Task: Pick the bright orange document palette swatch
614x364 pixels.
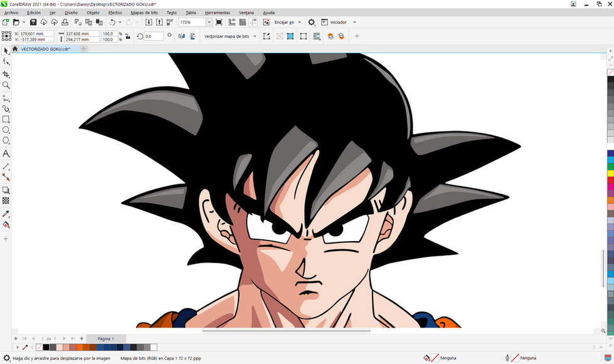Action: coord(80,347)
